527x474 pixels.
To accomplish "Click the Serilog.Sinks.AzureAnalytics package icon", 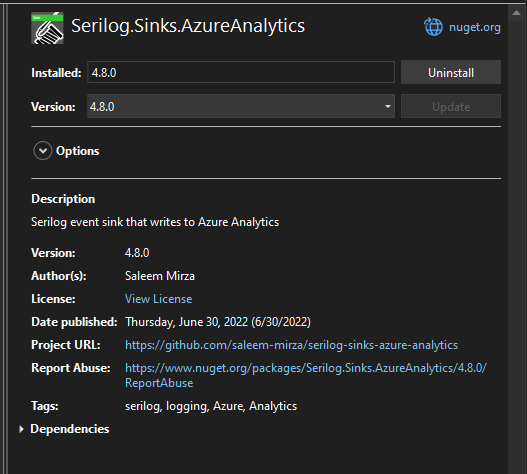I will pyautogui.click(x=47, y=28).
